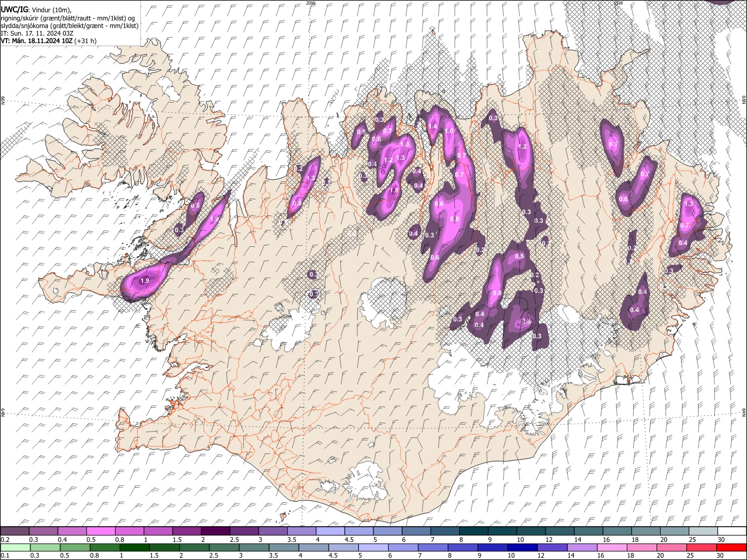The height and width of the screenshot is (560, 747).
Task: Click the "1.9" snowfall value on the map
Action: [x=145, y=281]
